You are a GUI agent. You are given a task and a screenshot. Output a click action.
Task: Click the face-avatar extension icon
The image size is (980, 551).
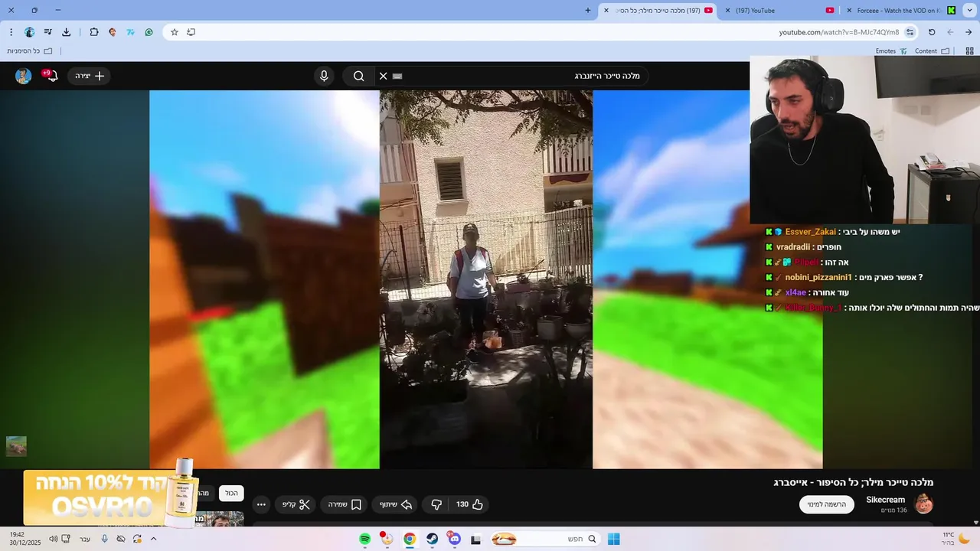pyautogui.click(x=113, y=32)
